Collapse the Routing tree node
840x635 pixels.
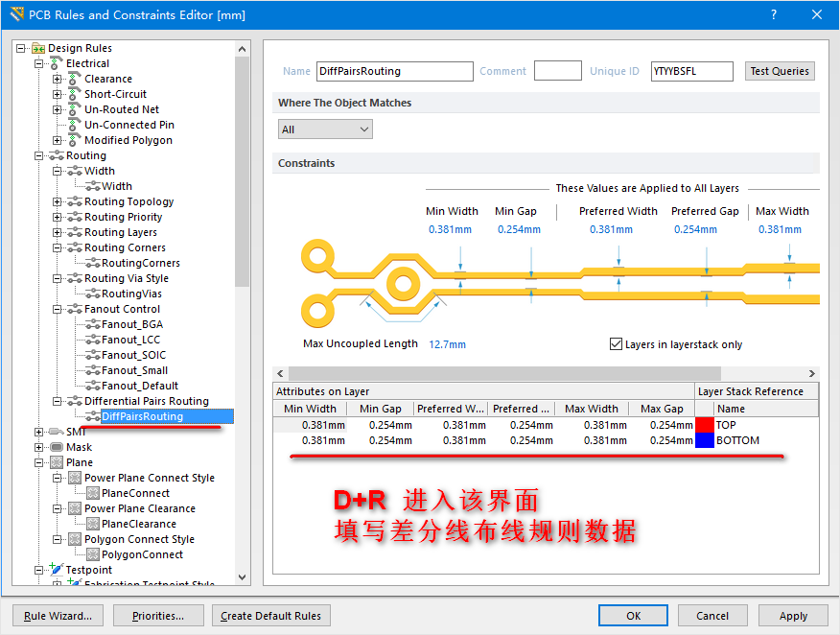click(x=39, y=155)
